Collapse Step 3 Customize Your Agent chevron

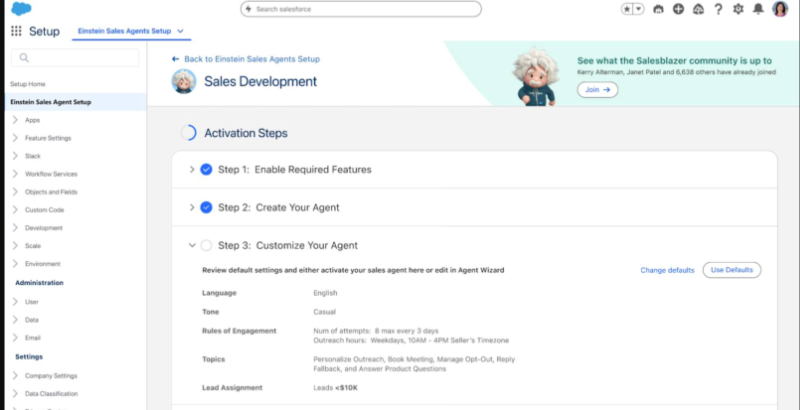pyautogui.click(x=192, y=245)
